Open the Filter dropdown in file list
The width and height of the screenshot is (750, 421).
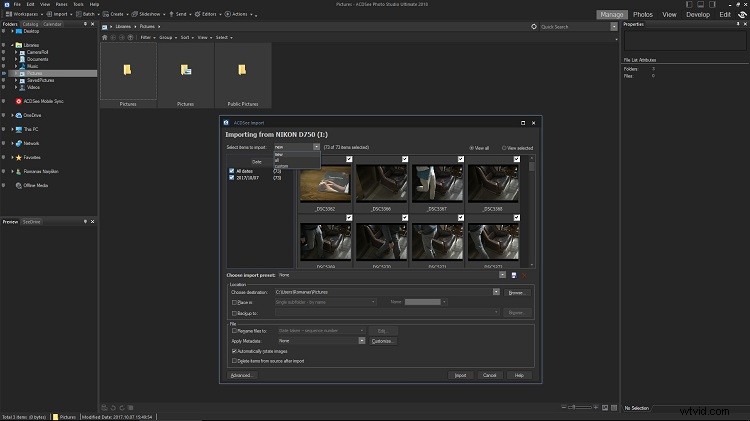(x=148, y=37)
